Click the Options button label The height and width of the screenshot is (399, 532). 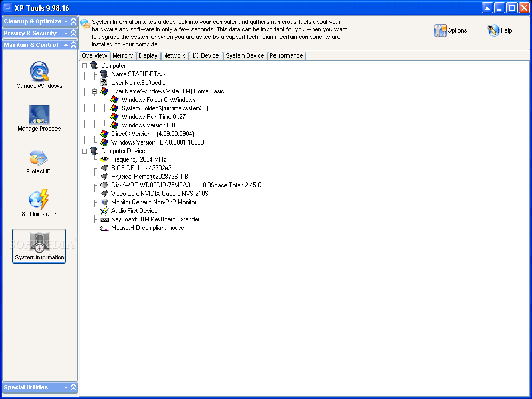pos(457,30)
